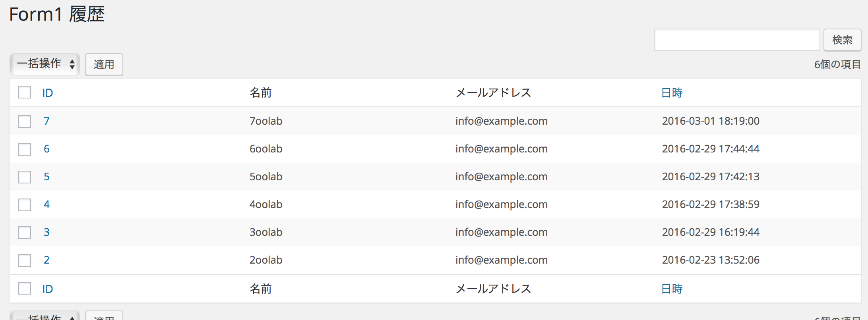Check the checkbox for entry 6
Viewport: 868px width, 320px height.
pyautogui.click(x=25, y=149)
